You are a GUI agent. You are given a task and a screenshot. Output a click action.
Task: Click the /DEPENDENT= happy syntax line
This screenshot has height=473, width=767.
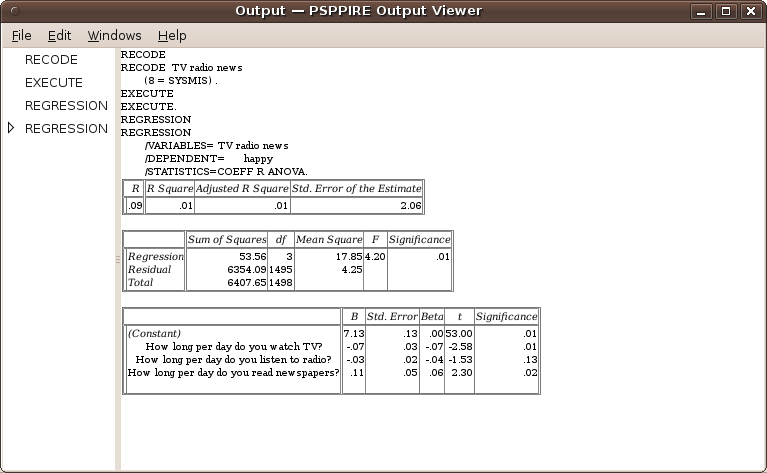coord(208,158)
